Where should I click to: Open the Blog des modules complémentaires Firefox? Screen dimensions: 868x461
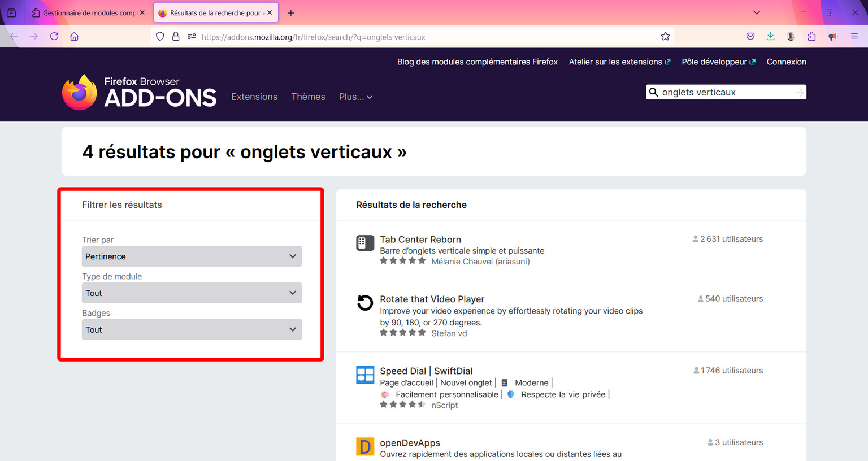point(478,62)
